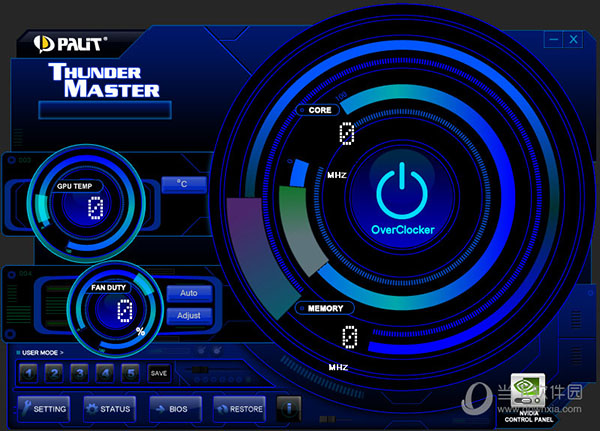
Task: Click the Adjust fan duty button
Action: (189, 316)
